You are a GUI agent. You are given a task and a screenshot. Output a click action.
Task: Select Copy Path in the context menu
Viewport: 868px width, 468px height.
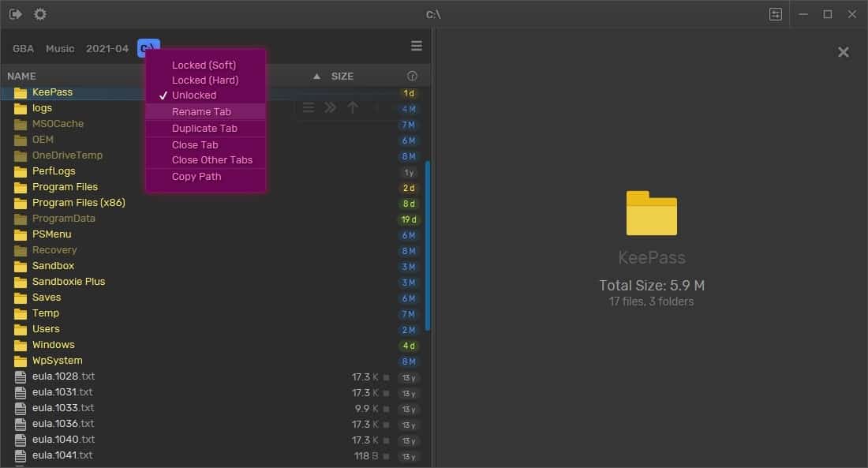pyautogui.click(x=196, y=176)
